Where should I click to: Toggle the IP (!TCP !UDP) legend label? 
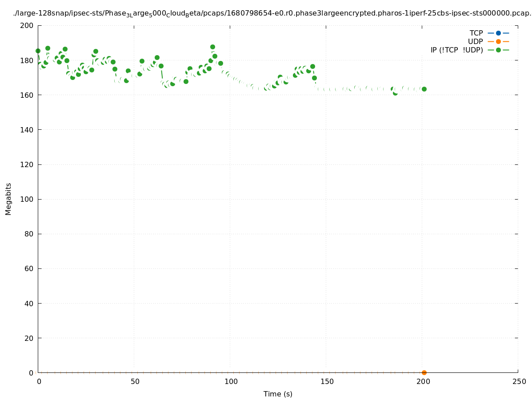coord(456,50)
